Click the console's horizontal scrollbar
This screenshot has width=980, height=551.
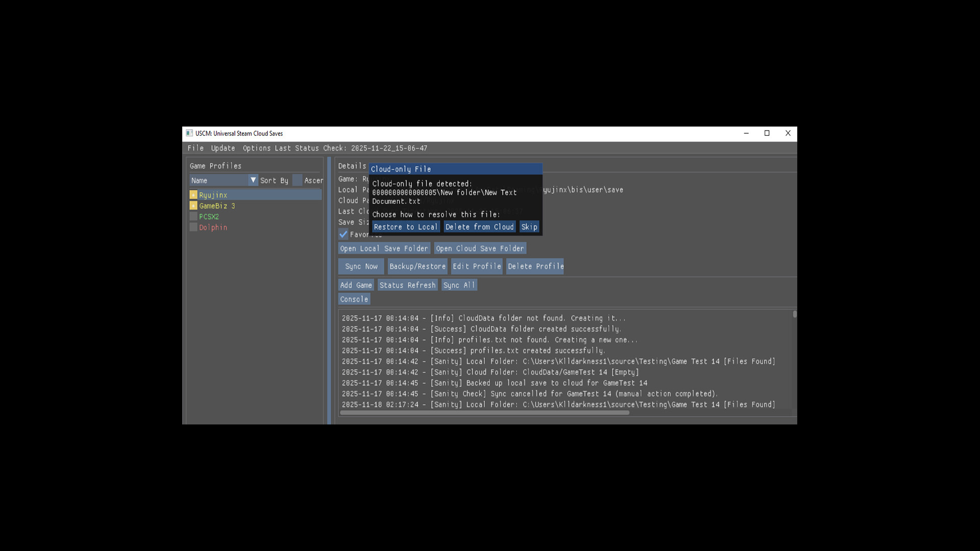[x=485, y=413]
